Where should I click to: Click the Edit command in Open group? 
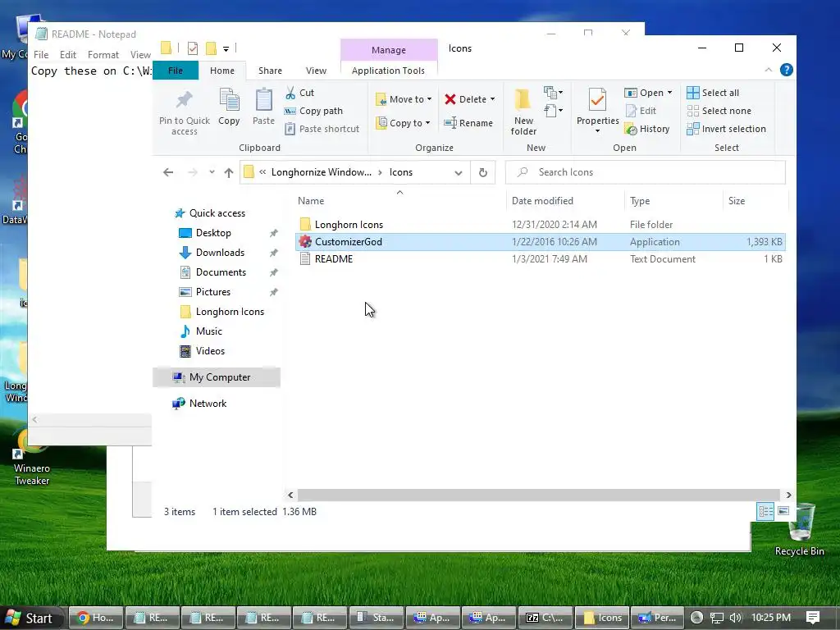coord(641,111)
